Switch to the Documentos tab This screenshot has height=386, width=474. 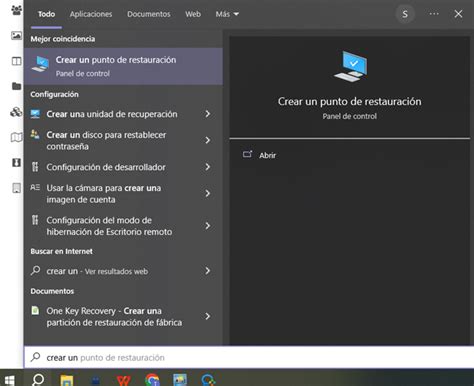pyautogui.click(x=149, y=14)
